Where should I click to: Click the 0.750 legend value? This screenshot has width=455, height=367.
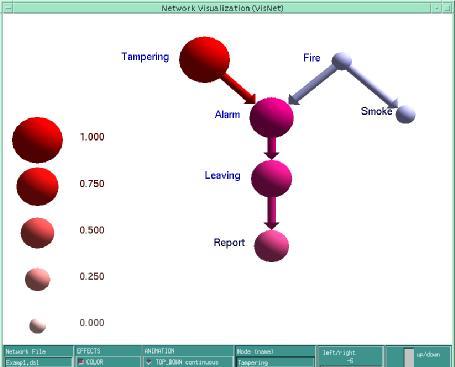(x=92, y=183)
